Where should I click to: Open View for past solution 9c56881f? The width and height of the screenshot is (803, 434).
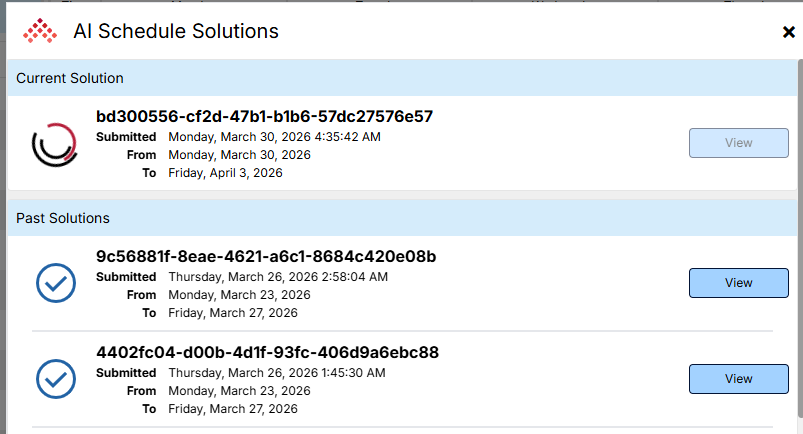coord(738,283)
